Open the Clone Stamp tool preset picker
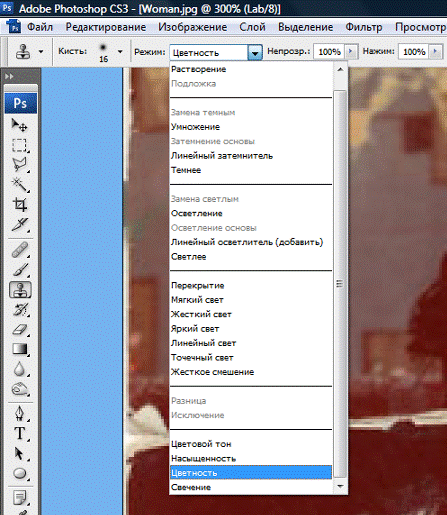Image resolution: width=447 pixels, height=515 pixels. pos(41,52)
